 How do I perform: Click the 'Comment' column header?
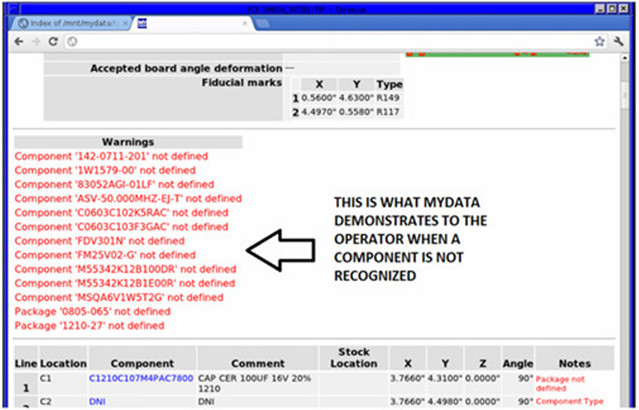click(258, 363)
